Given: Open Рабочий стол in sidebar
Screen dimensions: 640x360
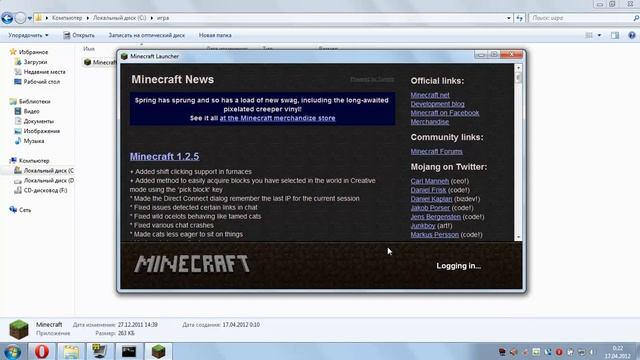Looking at the screenshot, I should [x=37, y=82].
